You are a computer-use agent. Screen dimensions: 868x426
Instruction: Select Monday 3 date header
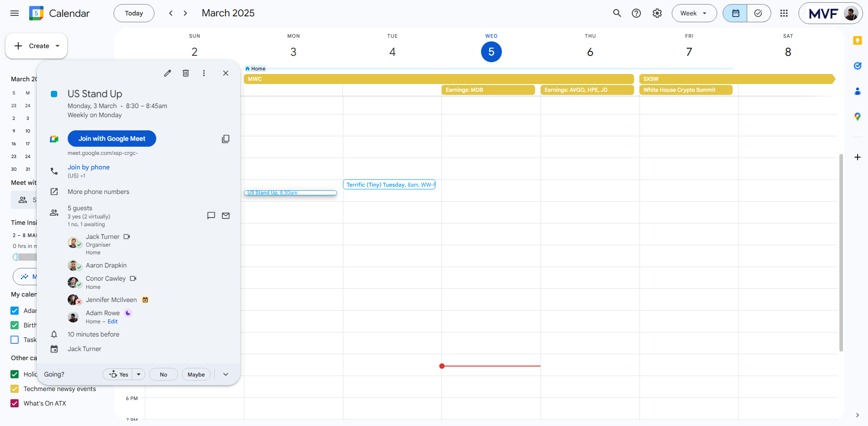click(293, 52)
